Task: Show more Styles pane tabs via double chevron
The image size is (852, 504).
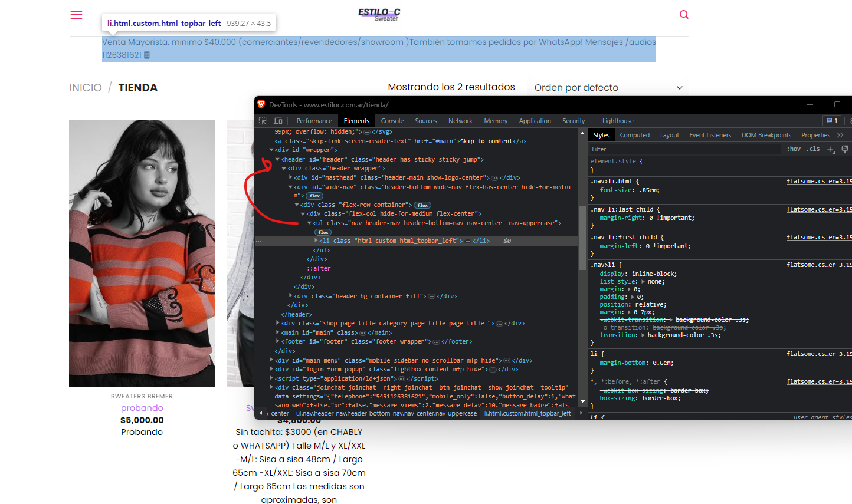Action: (840, 135)
